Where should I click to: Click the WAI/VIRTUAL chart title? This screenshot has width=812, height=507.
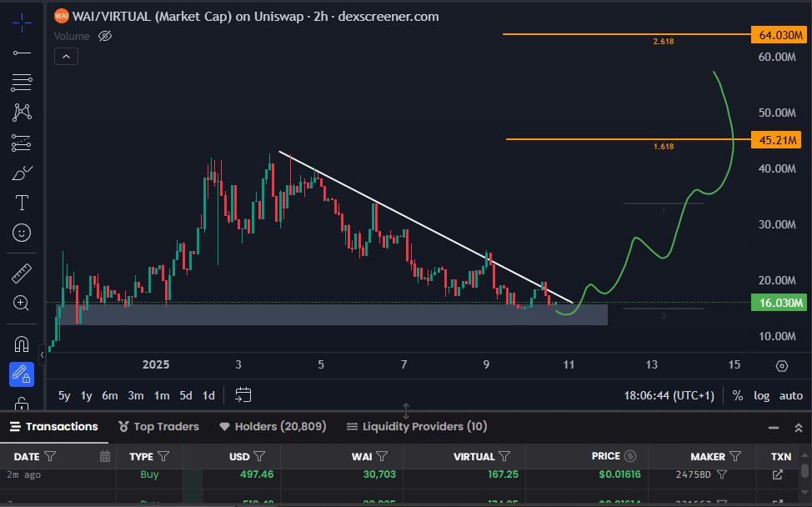click(256, 17)
